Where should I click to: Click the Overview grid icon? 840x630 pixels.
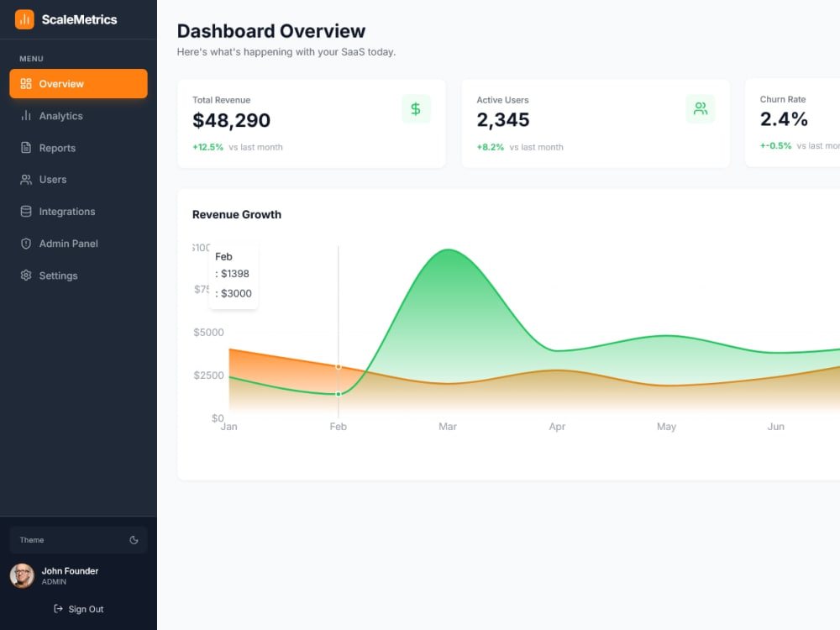tap(26, 83)
